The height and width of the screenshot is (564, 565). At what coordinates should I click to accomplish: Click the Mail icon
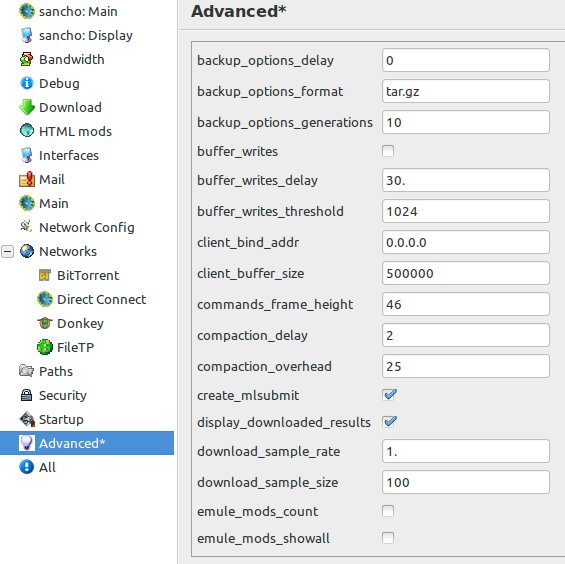coord(27,179)
